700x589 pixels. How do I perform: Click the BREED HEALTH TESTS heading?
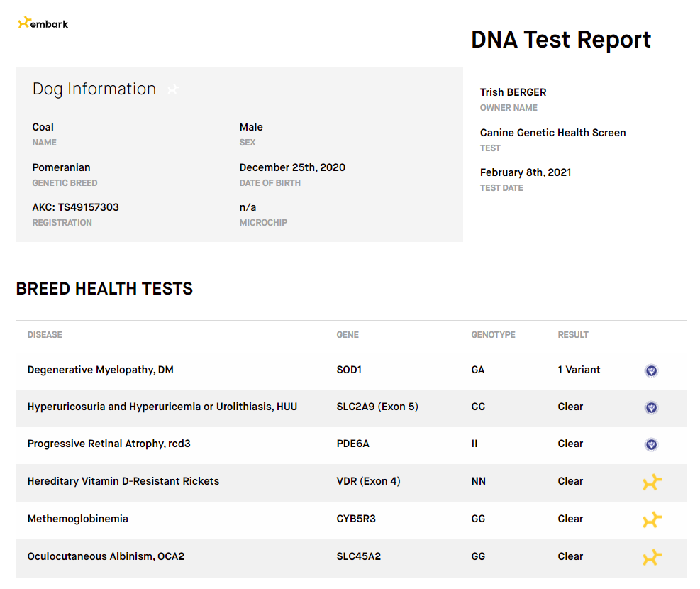104,289
